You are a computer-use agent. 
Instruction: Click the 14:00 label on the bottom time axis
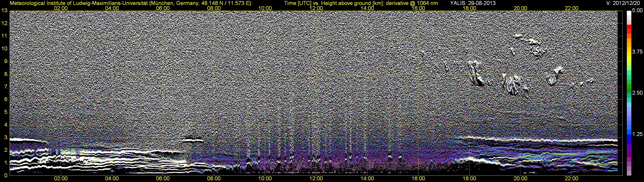(367, 179)
